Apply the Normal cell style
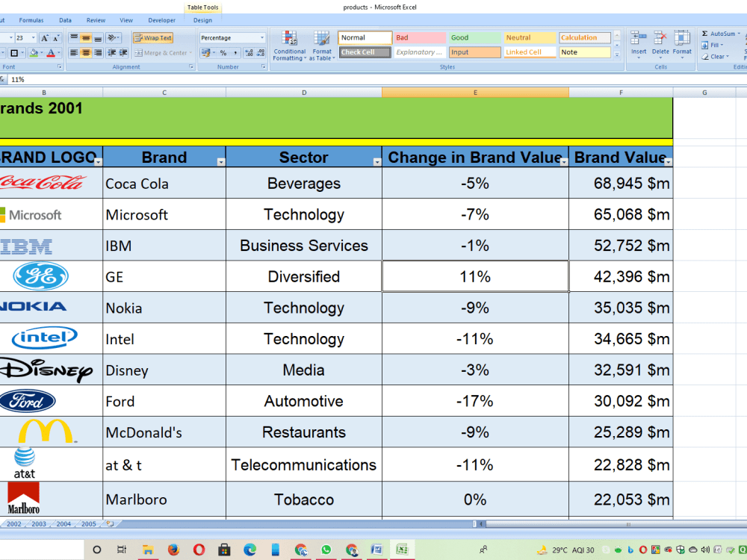 click(x=365, y=37)
